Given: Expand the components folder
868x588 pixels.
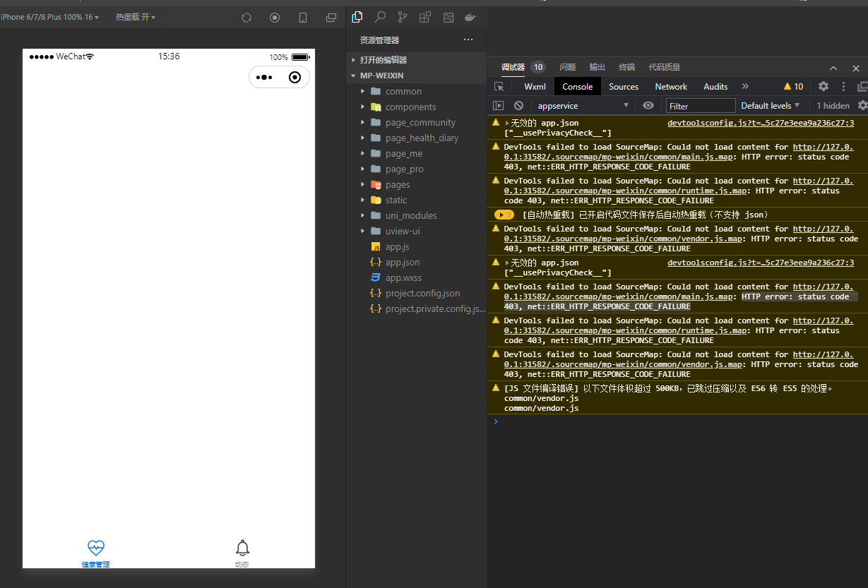Looking at the screenshot, I should pyautogui.click(x=417, y=107).
